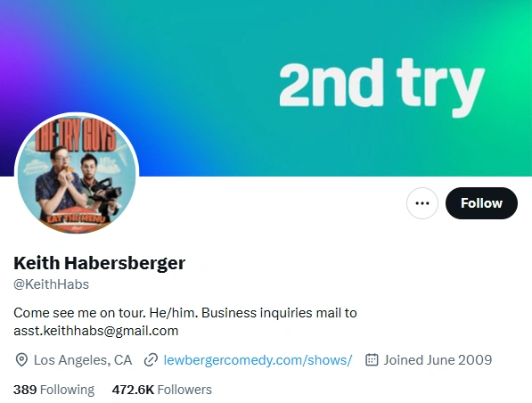Open the 2nd try banner image

[266, 88]
